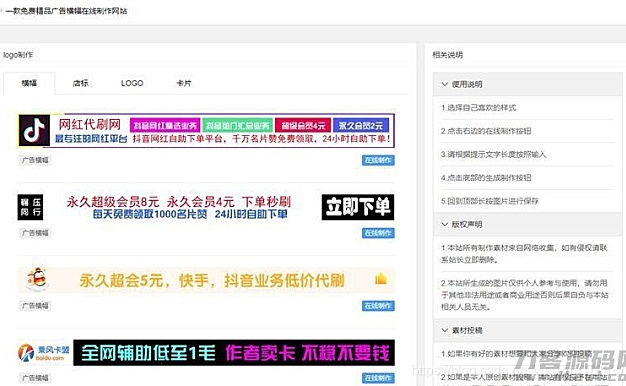
Task: Click the 抖音网红精选业务 magenta label
Action: 165,126
